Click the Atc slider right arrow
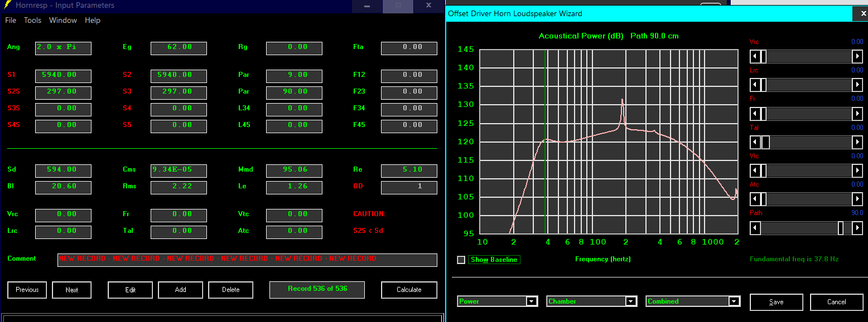The width and height of the screenshot is (868, 322). pyautogui.click(x=857, y=199)
